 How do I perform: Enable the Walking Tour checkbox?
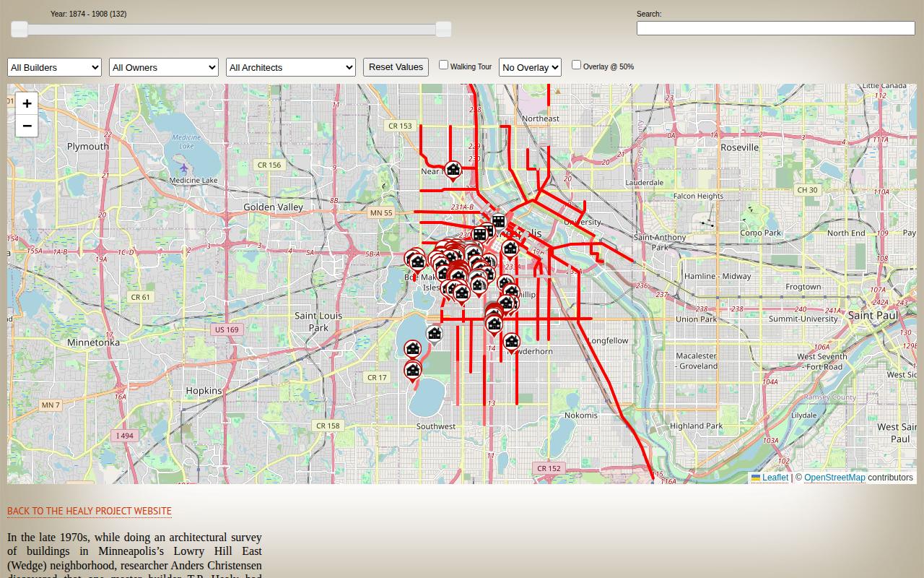pos(444,65)
